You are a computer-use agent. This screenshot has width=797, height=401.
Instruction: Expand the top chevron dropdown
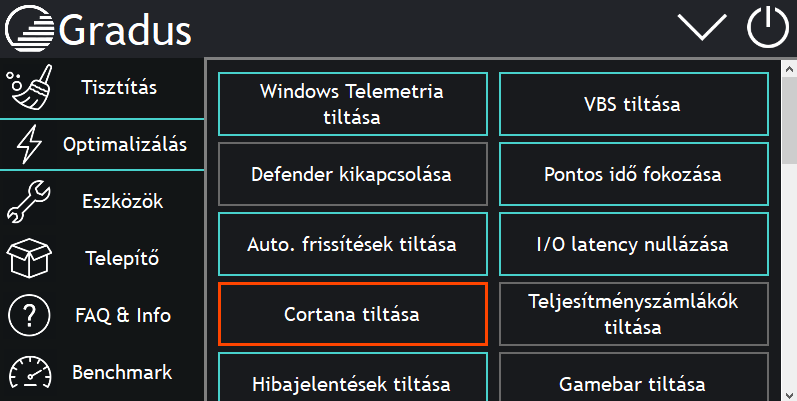coord(702,28)
